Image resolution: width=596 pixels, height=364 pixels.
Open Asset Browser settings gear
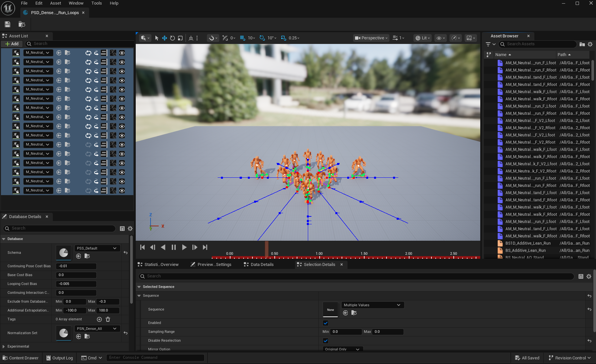pyautogui.click(x=590, y=44)
